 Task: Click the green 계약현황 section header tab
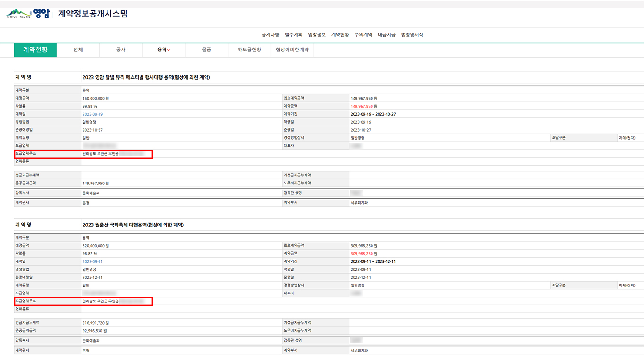pos(35,50)
